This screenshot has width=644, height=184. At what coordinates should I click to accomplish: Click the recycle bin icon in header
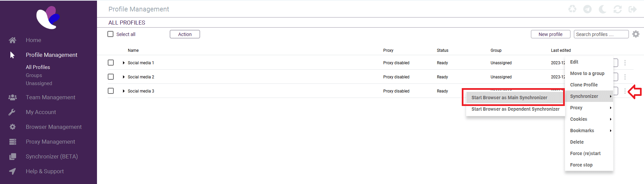[572, 9]
